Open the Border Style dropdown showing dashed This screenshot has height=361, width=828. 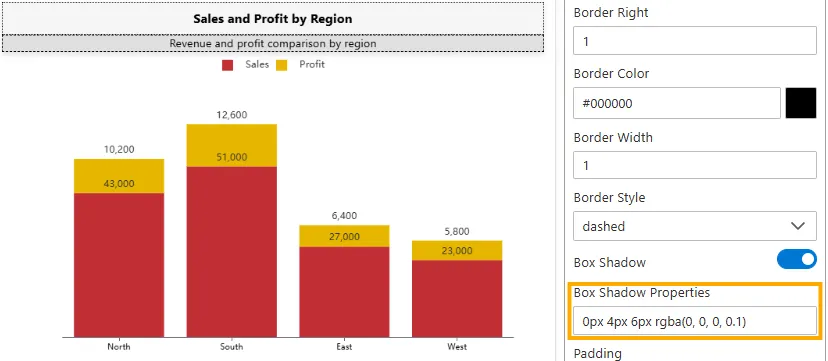695,226
